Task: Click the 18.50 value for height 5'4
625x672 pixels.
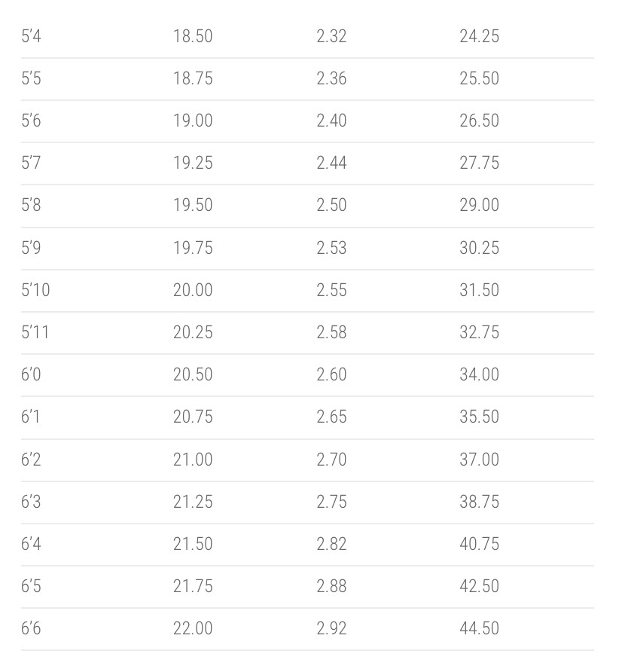Action: (193, 36)
